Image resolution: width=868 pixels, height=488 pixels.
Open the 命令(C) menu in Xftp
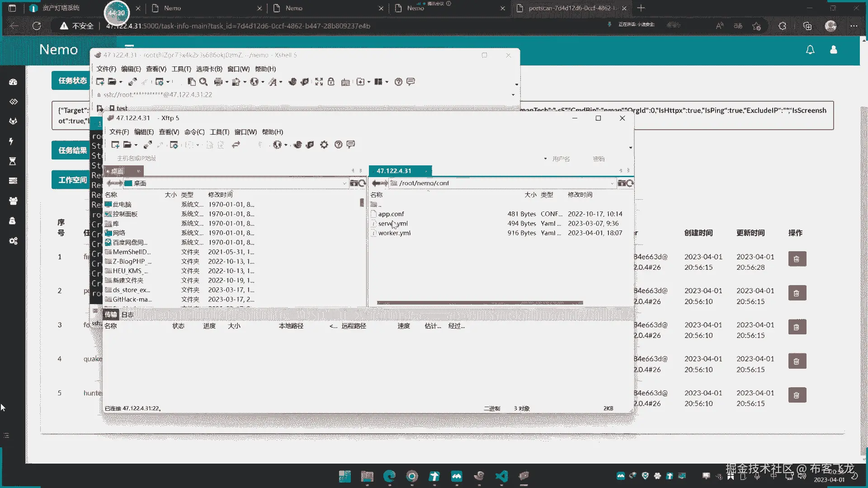194,132
